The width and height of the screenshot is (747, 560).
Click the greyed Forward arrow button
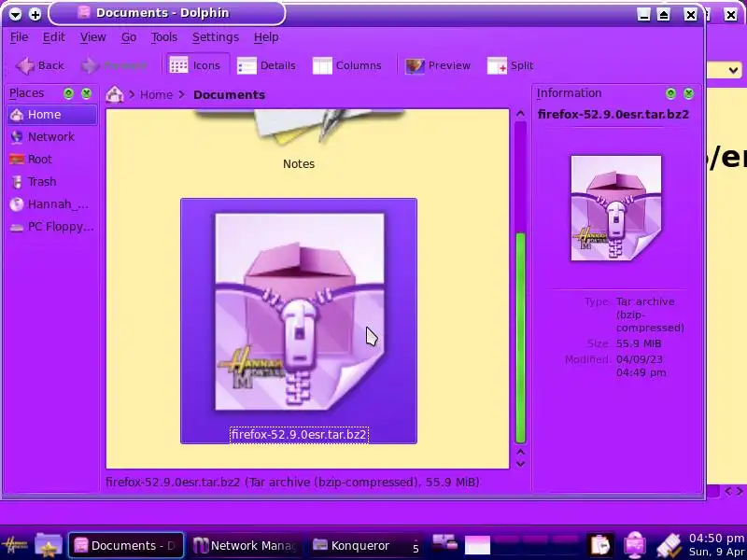pos(114,65)
